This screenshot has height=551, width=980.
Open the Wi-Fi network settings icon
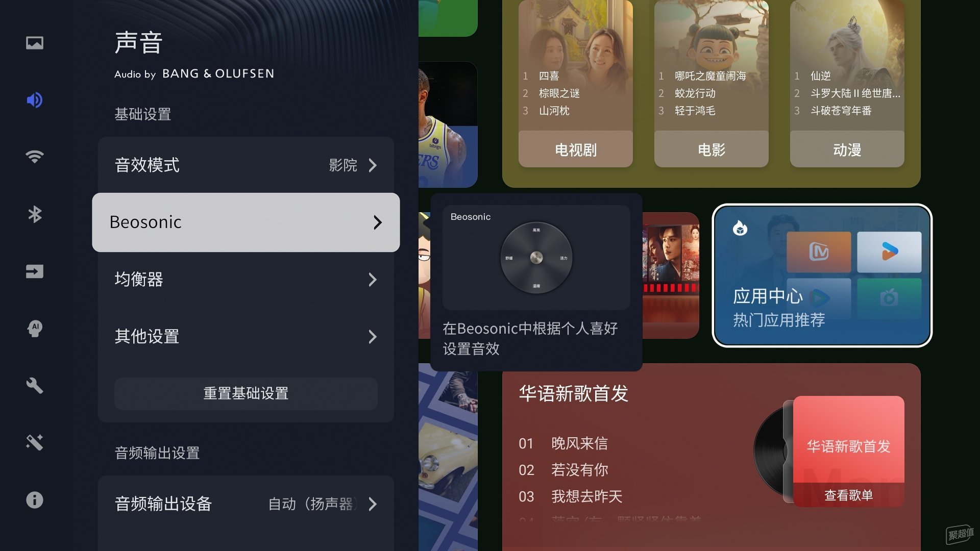35,157
